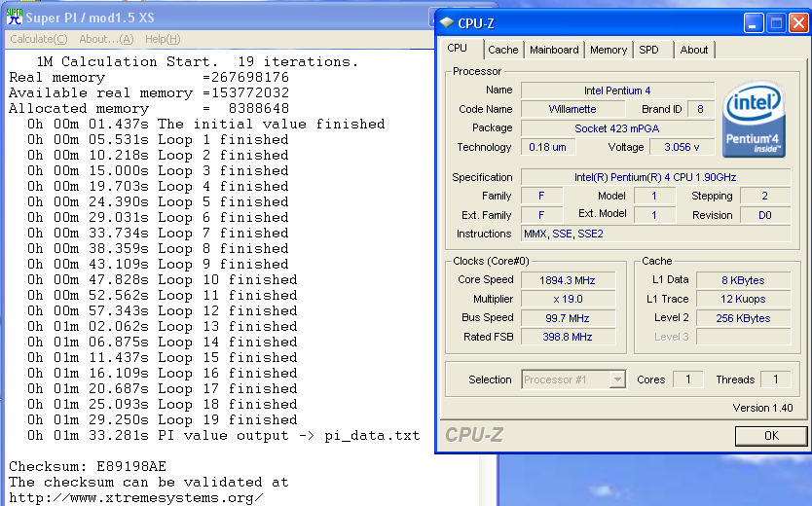The image size is (812, 506).
Task: Click the Name field showing Intel Pentium 4
Action: [x=617, y=90]
